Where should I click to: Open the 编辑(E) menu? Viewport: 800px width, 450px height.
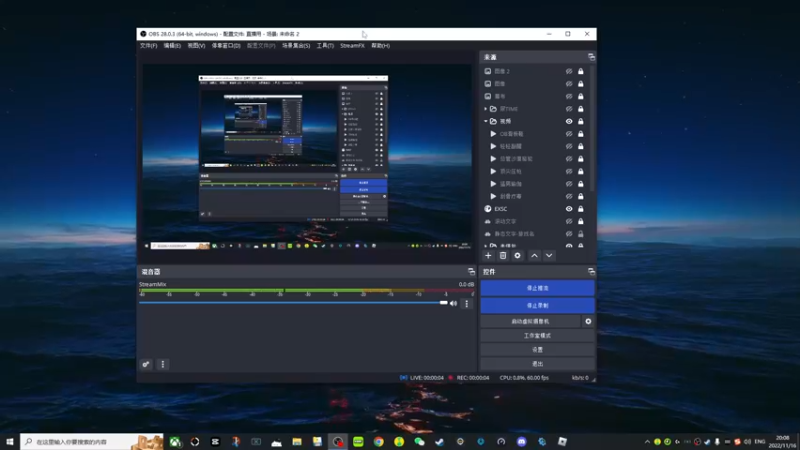point(172,45)
